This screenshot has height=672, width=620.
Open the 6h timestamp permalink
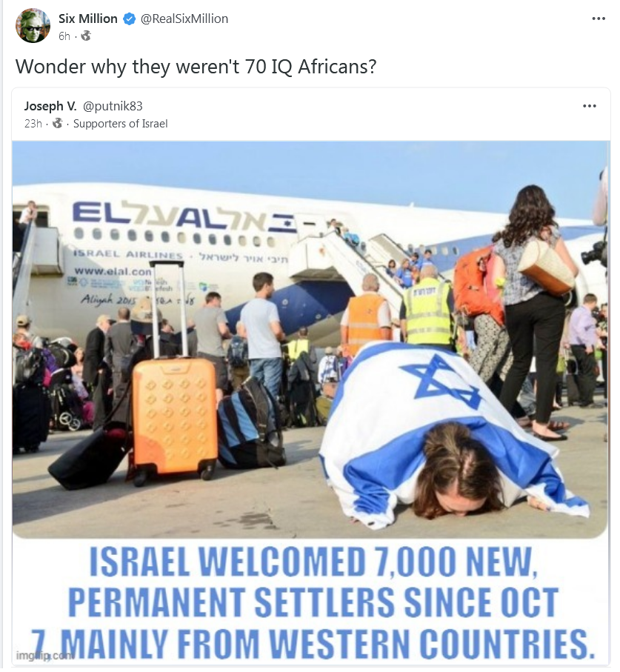(x=64, y=36)
